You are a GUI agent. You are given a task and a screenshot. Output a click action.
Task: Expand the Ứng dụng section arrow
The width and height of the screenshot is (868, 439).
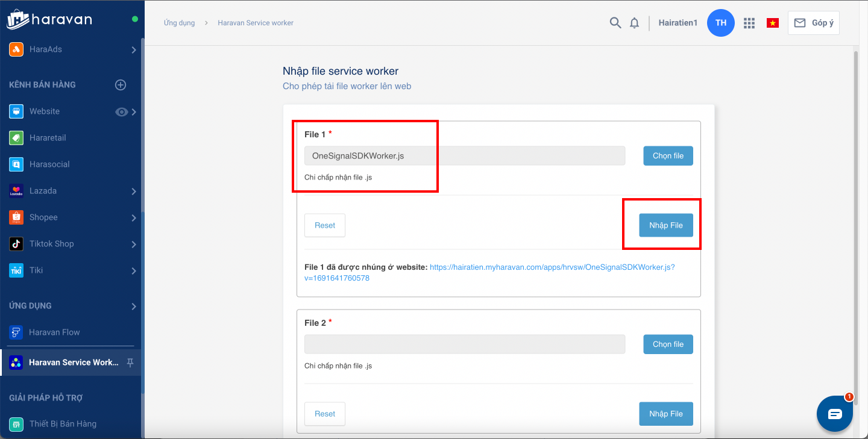[x=134, y=307]
